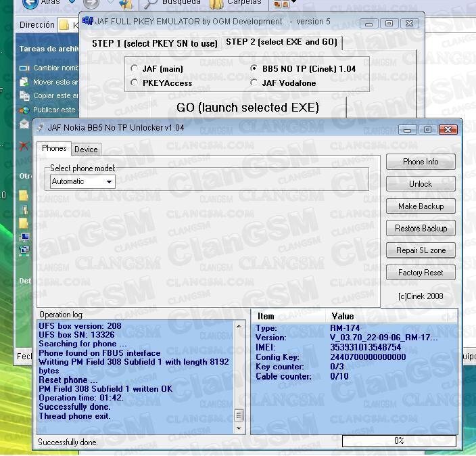Maximize the JAF Nokia BB5 Unlocker window

[x=427, y=130]
